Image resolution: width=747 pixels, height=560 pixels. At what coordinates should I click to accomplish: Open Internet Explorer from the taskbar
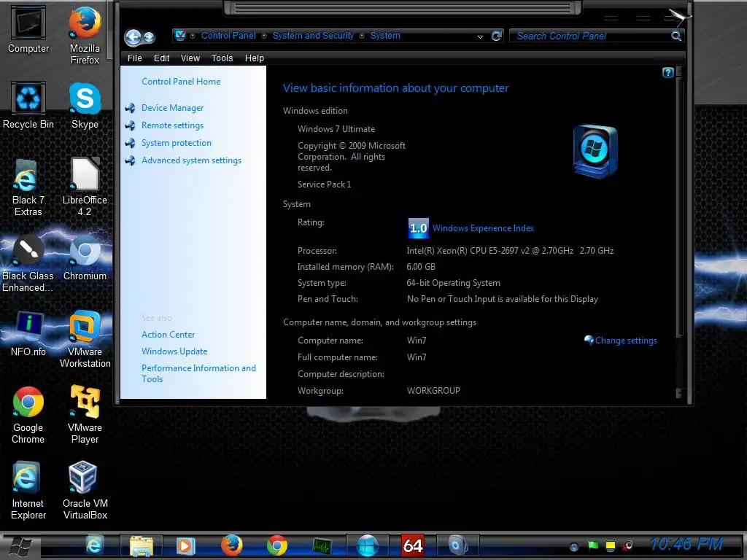pos(94,545)
